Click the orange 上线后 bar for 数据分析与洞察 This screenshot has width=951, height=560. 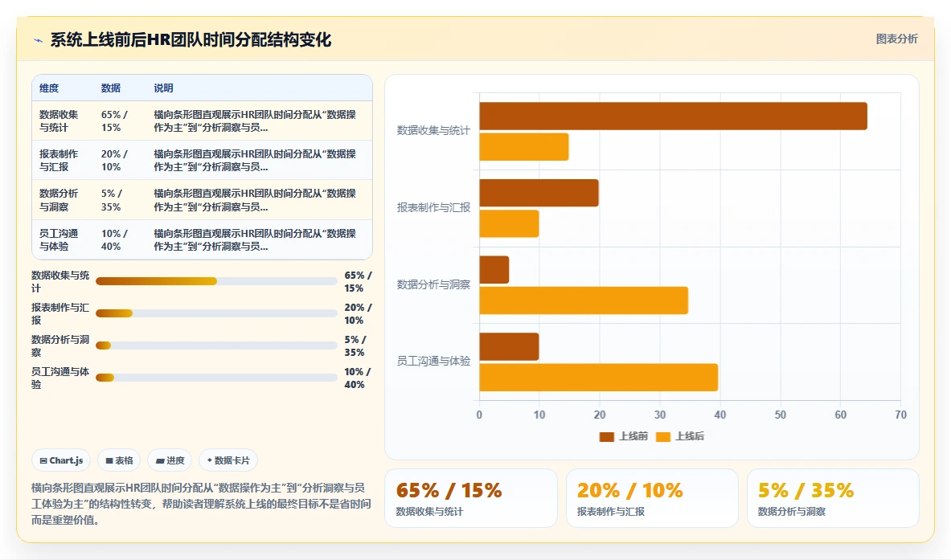tap(584, 300)
